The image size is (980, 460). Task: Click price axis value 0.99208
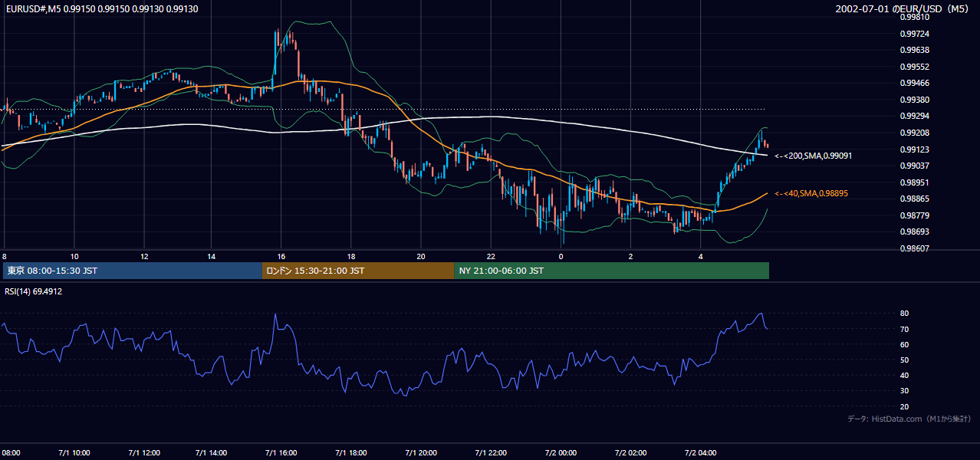tap(914, 133)
